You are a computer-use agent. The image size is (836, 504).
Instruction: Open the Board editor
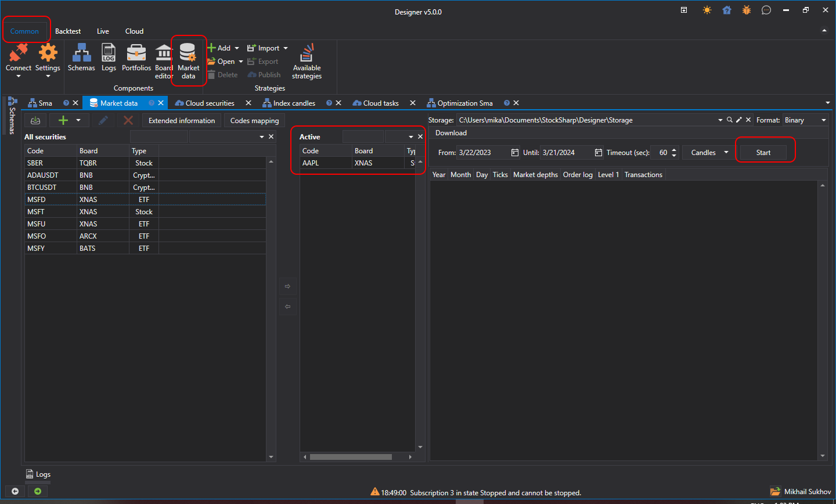[164, 62]
